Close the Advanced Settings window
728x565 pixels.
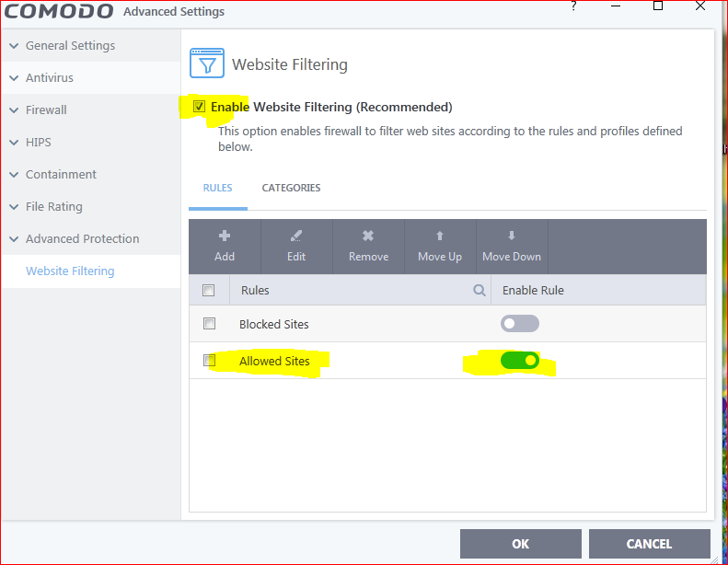pyautogui.click(x=700, y=6)
